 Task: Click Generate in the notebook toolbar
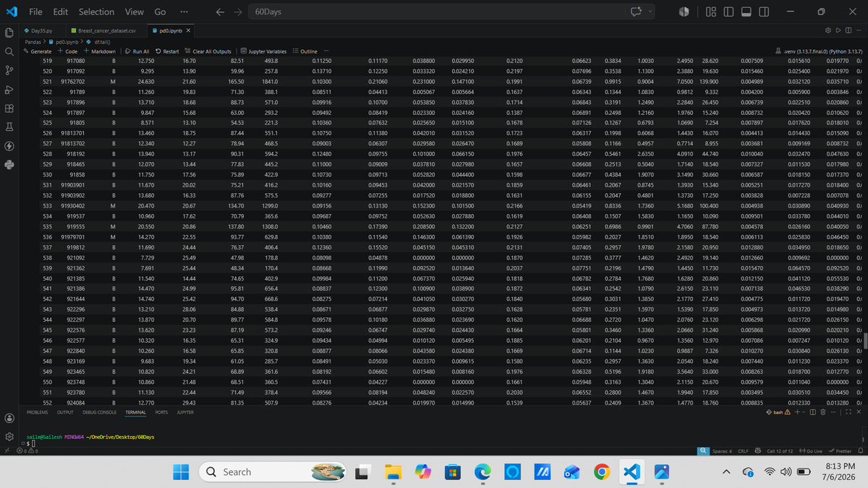click(38, 51)
